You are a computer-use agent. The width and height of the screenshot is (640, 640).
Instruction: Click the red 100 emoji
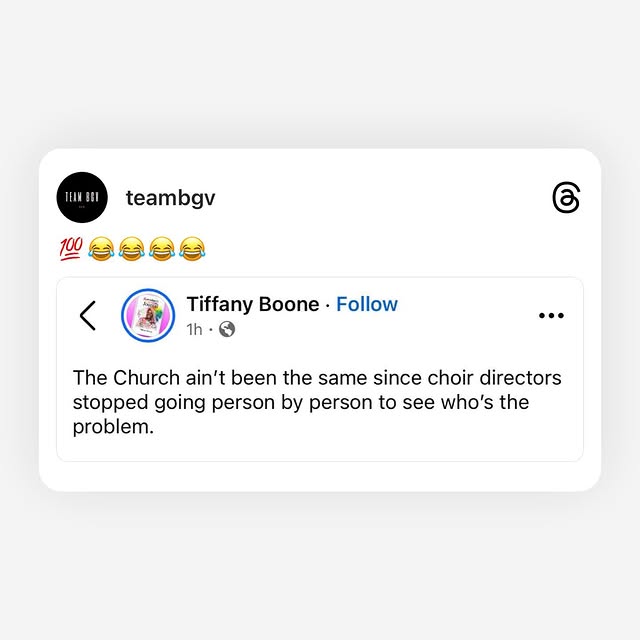click(71, 249)
